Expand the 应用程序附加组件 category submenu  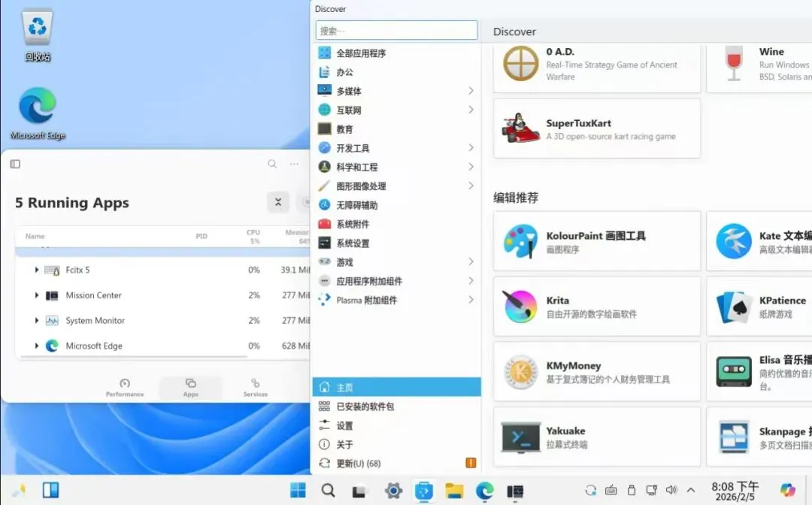click(x=471, y=281)
